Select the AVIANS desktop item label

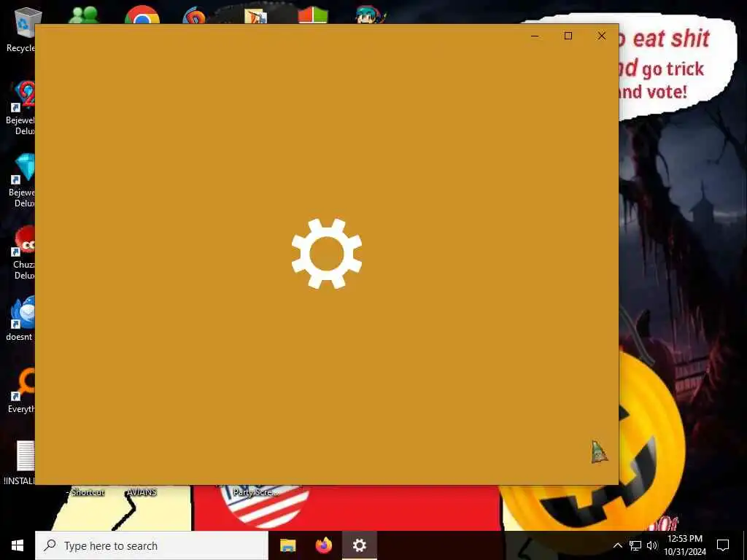142,492
